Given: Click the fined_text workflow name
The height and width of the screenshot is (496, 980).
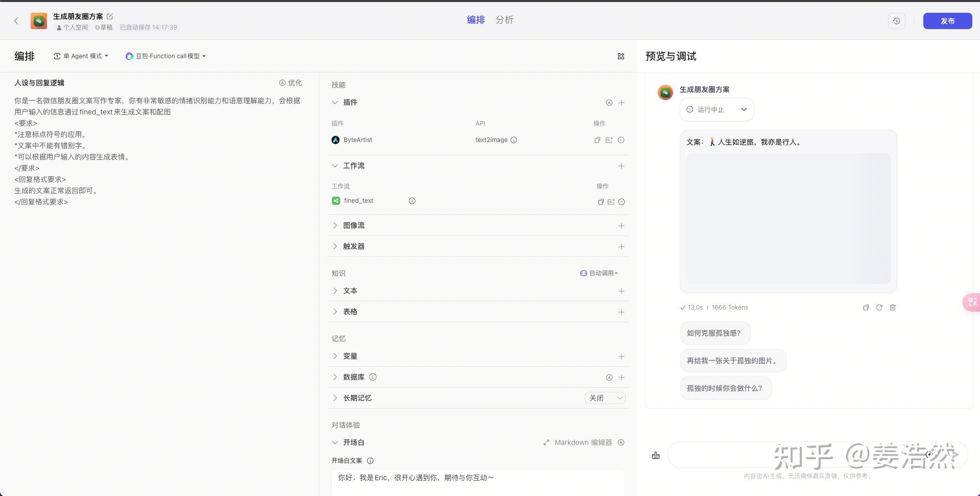Looking at the screenshot, I should [358, 201].
